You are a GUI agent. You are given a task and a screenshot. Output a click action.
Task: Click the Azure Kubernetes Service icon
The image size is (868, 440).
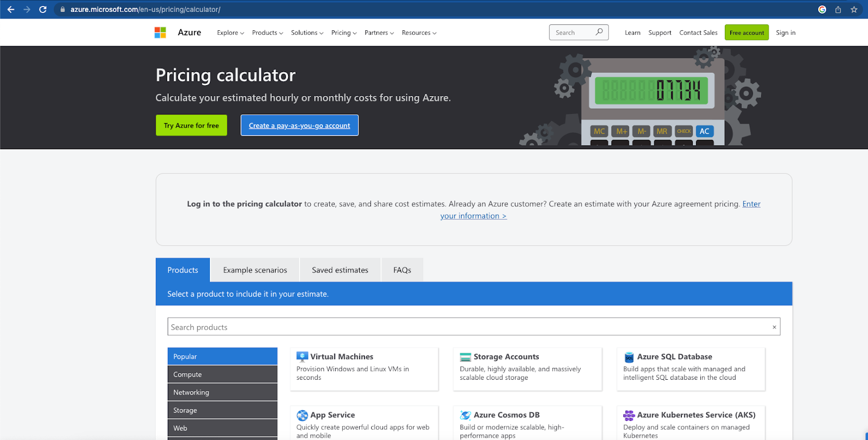[x=629, y=415]
